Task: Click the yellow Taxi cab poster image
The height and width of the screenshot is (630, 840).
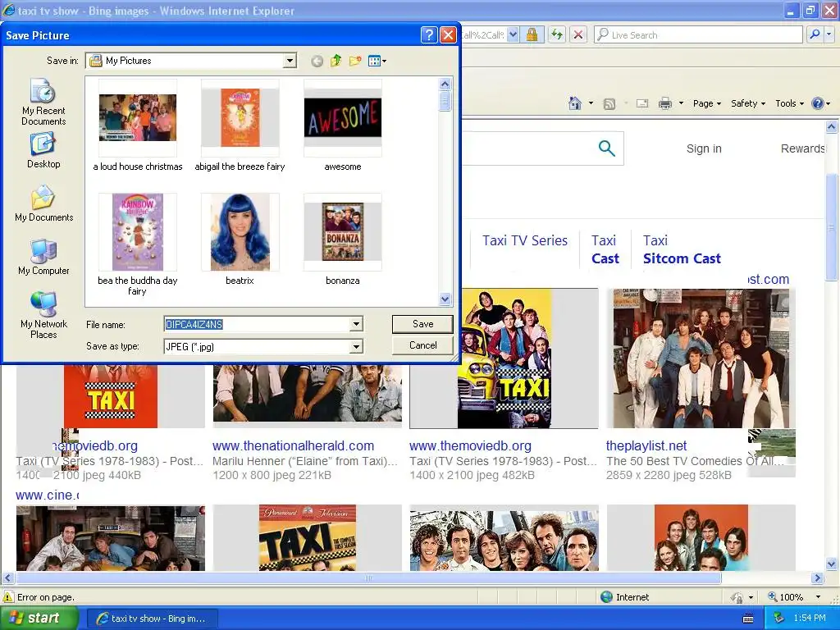Action: (x=504, y=358)
